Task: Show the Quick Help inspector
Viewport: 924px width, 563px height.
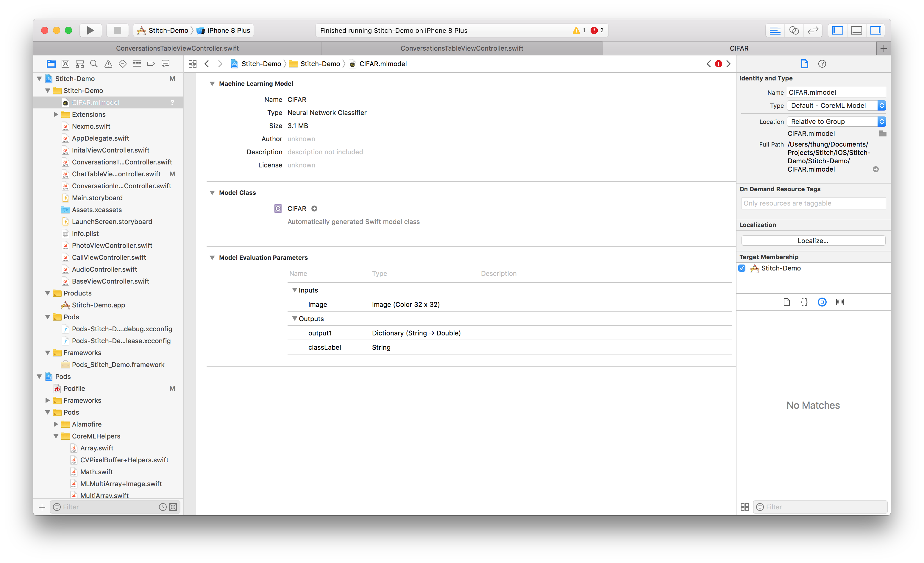Action: 822,64
